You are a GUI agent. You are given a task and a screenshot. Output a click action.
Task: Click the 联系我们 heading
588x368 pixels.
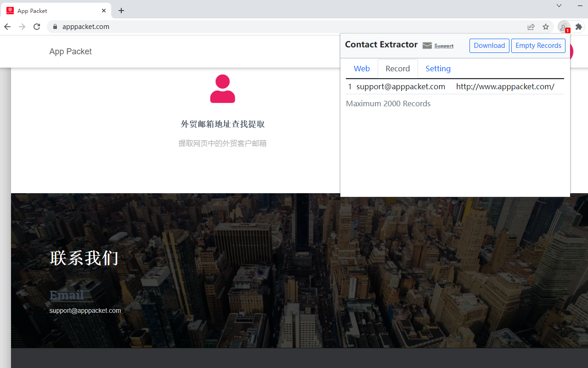84,258
